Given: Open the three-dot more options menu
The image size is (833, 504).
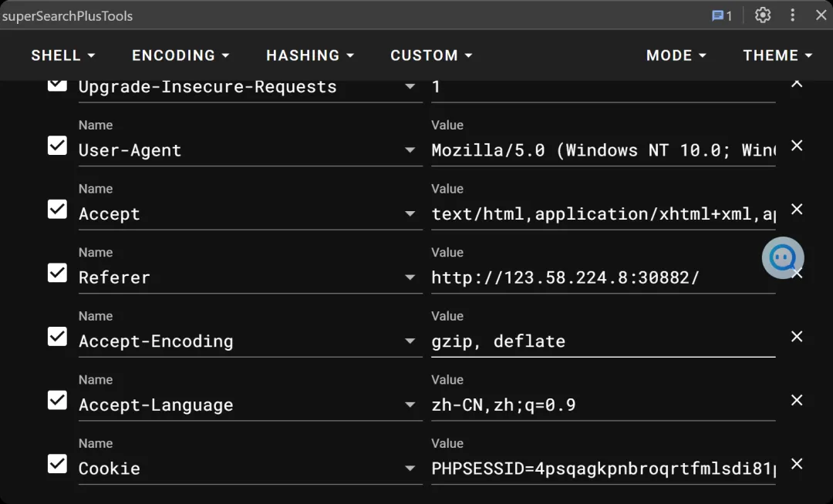Looking at the screenshot, I should (x=792, y=15).
